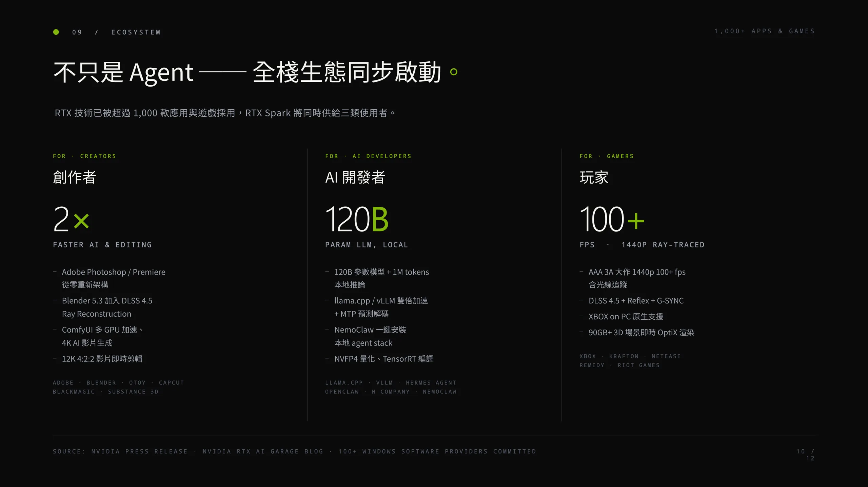Click '1,000+ APPS & GAMES' header text
The height and width of the screenshot is (487, 868).
[764, 31]
